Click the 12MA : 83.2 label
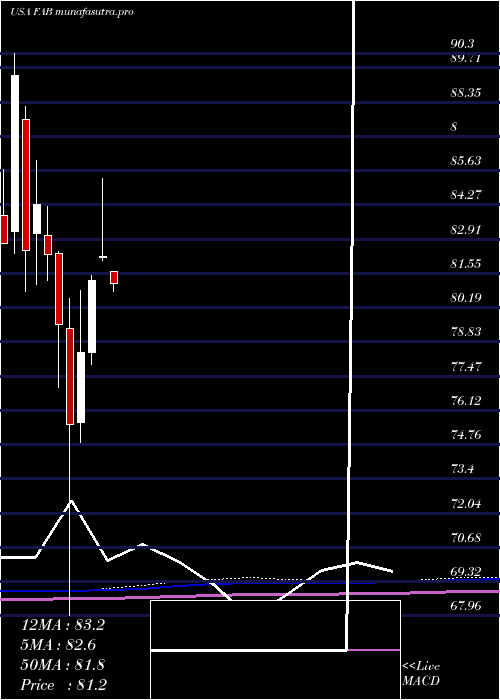The image size is (500, 700). 63,625
